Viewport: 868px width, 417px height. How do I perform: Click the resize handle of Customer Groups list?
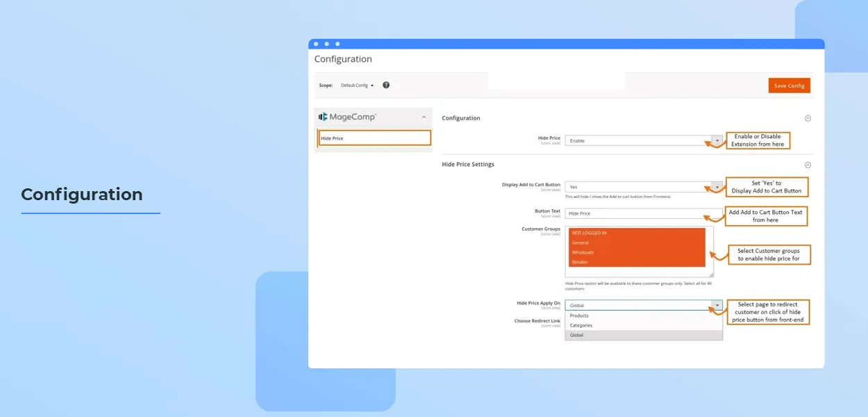(x=710, y=275)
